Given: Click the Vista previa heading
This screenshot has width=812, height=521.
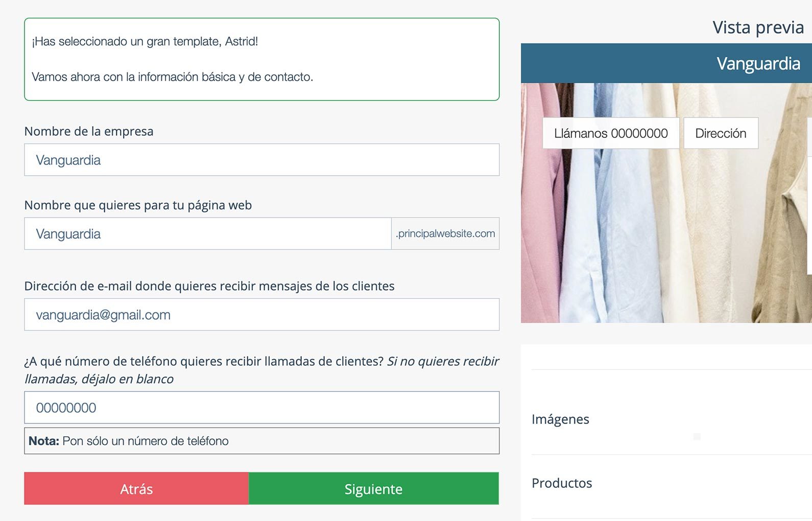Looking at the screenshot, I should click(x=758, y=27).
